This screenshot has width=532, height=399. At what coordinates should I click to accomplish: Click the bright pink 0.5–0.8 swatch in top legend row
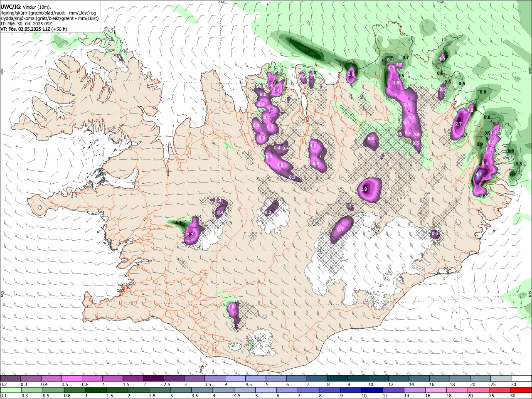coord(72,379)
